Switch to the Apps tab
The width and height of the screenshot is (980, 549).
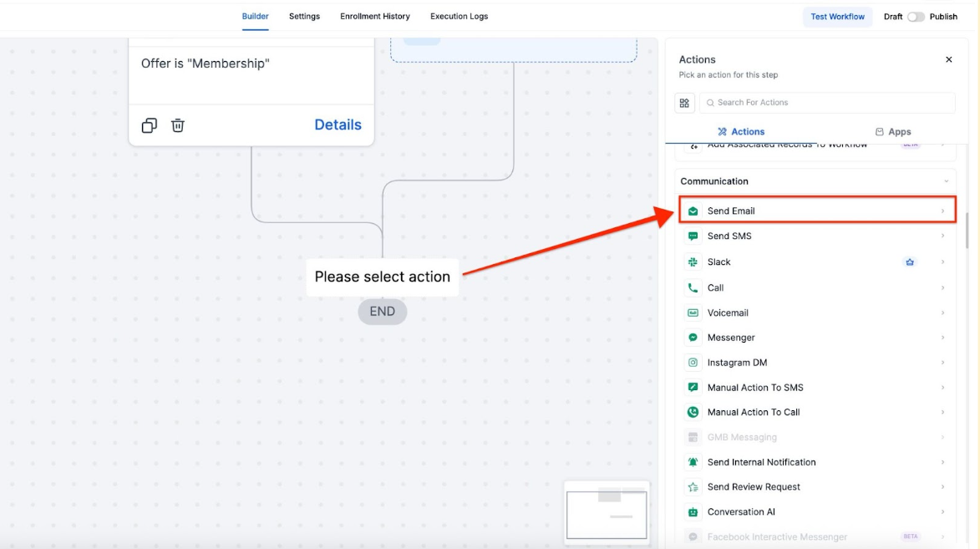[892, 132]
